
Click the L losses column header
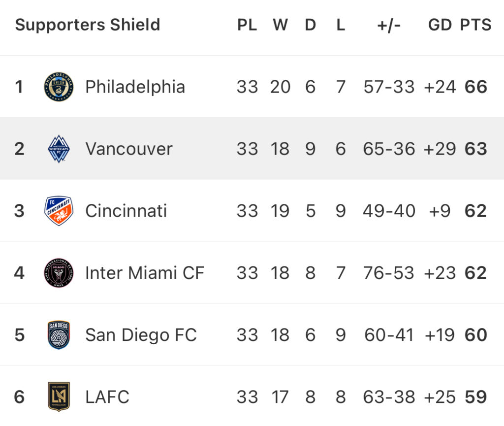point(341,25)
